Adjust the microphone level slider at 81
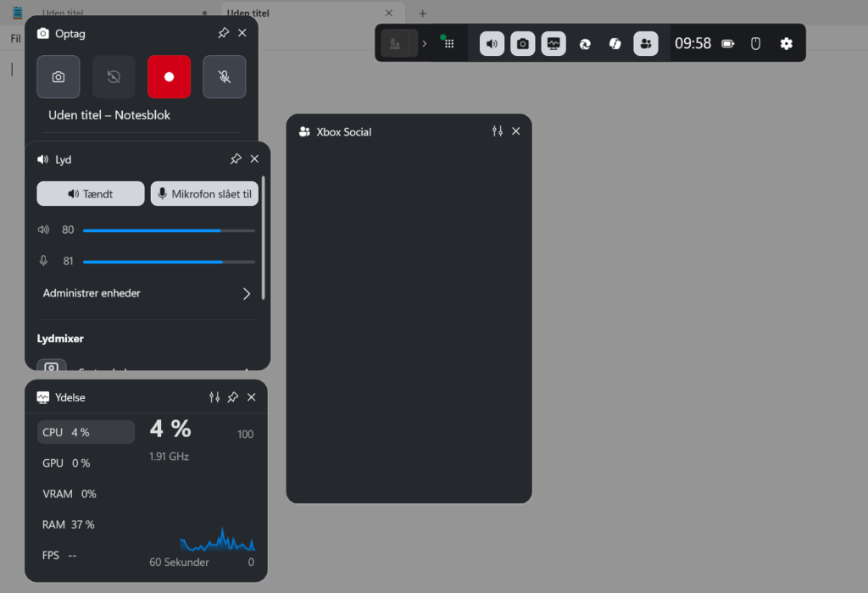 [x=169, y=262]
